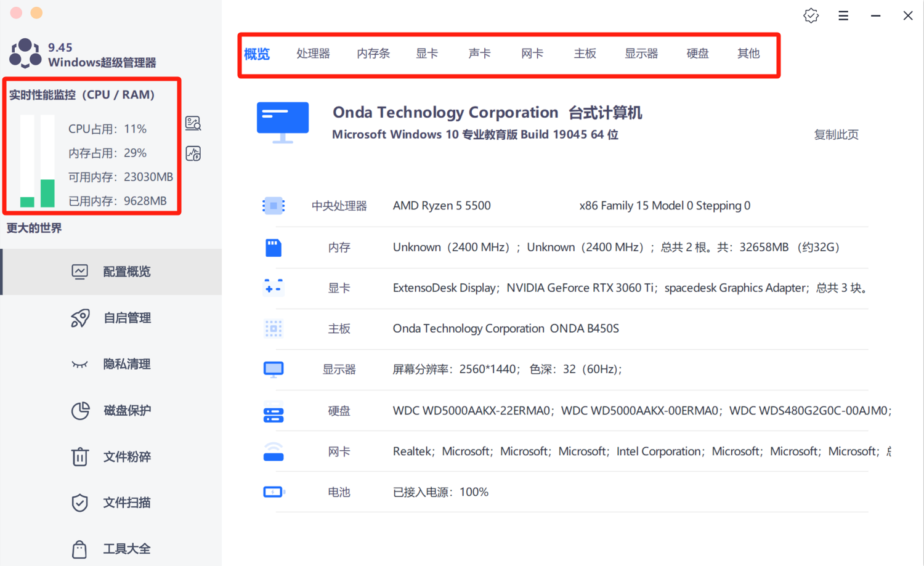Click the image search icon beside CPU占用
The image size is (924, 566).
tap(193, 123)
